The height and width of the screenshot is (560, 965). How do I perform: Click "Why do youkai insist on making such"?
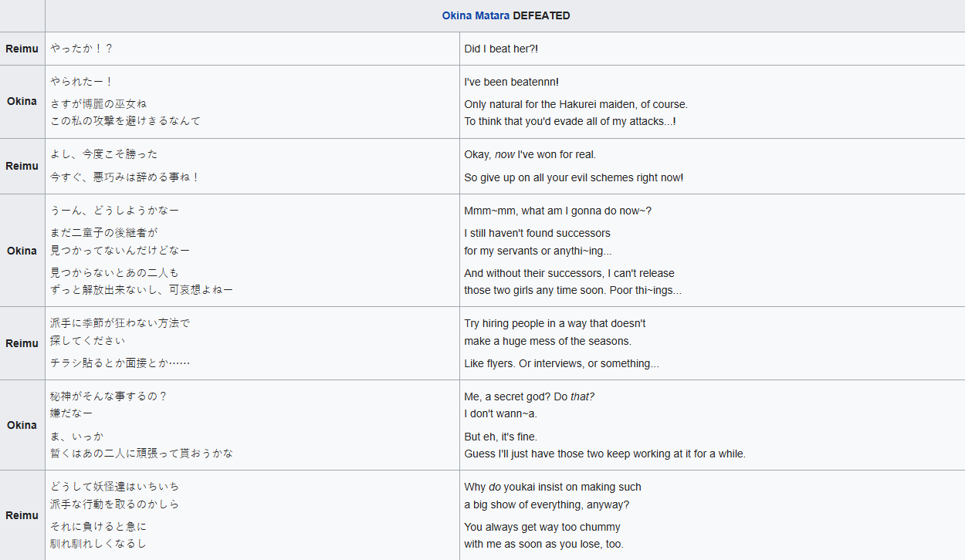point(552,487)
